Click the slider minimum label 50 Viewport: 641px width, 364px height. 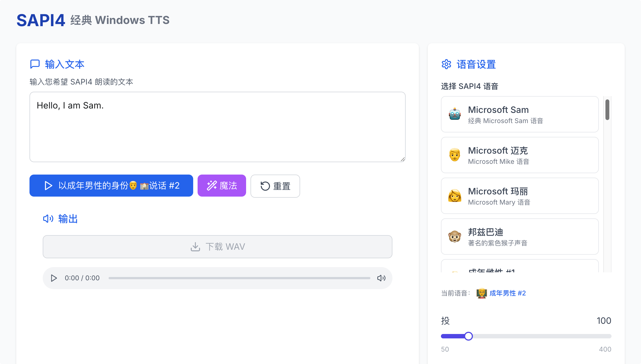[x=445, y=349]
